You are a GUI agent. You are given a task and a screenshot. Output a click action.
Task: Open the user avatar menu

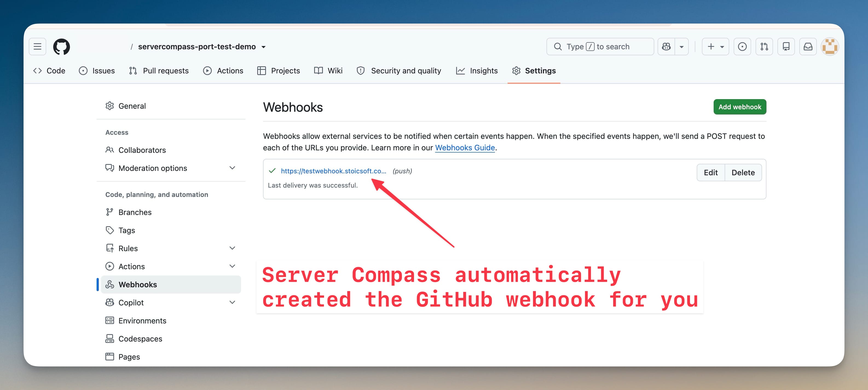click(830, 47)
